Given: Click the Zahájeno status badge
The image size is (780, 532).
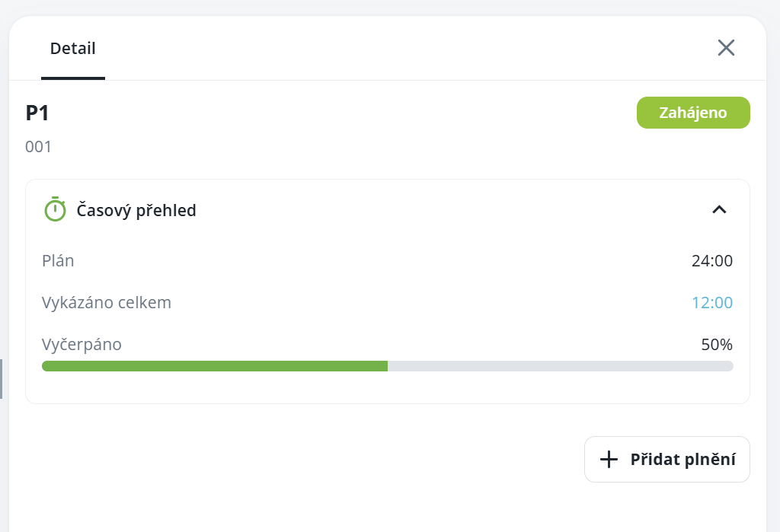Looking at the screenshot, I should tap(692, 113).
